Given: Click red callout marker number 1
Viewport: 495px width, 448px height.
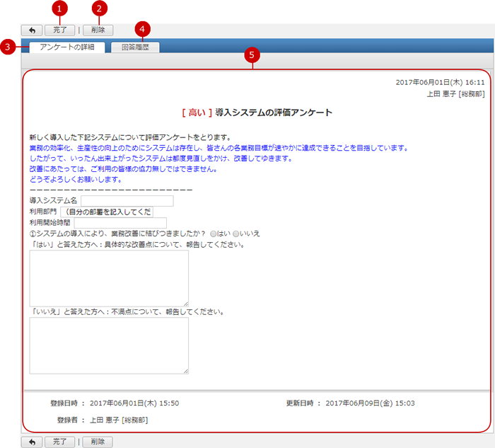Looking at the screenshot, I should point(61,8).
